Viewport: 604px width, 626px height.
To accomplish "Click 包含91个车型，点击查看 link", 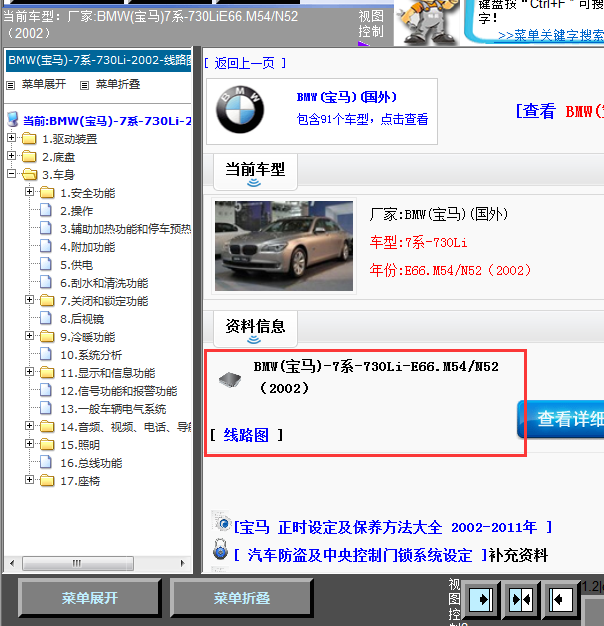I will 362,119.
